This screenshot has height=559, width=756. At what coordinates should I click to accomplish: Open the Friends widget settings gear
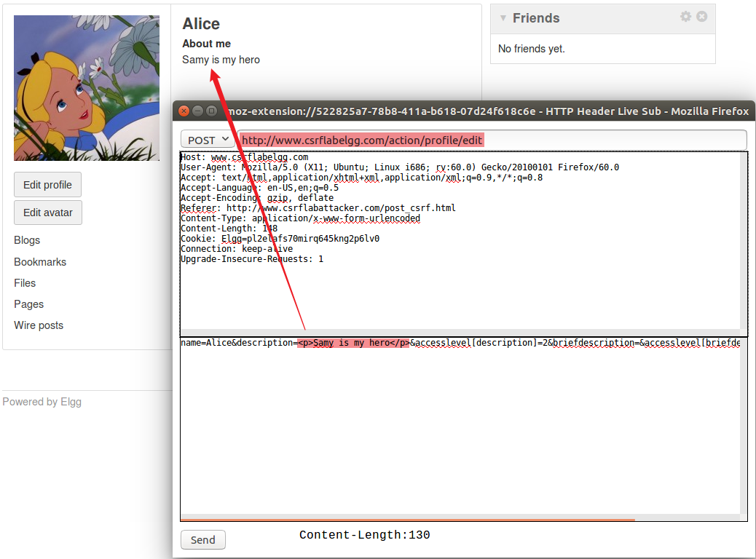point(685,17)
